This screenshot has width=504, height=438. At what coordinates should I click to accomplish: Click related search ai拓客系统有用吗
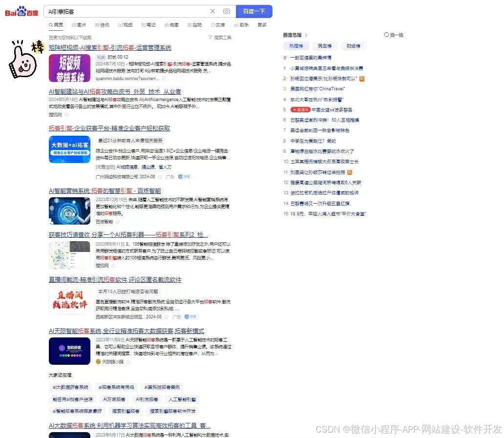tap(116, 387)
